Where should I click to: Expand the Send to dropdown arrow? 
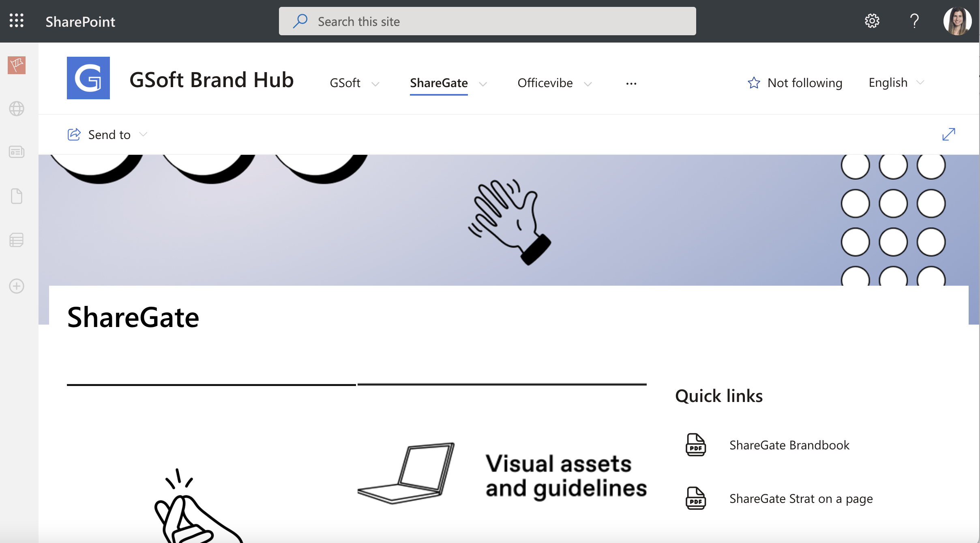(143, 134)
